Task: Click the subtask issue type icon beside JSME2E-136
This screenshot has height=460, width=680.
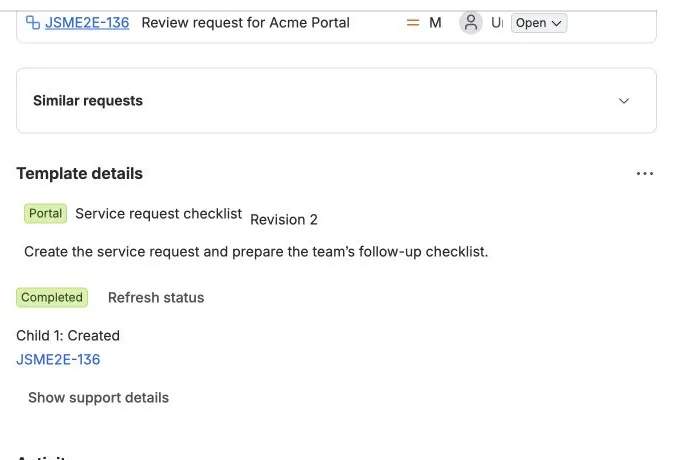Action: coord(33,23)
